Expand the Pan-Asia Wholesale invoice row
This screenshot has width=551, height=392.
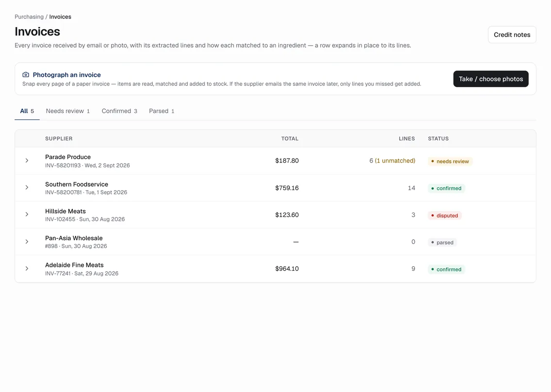27,242
